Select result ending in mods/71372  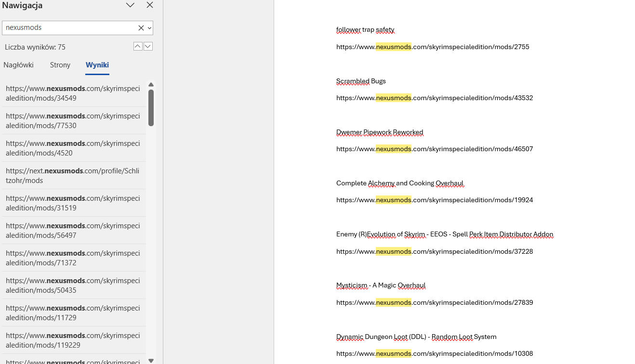click(73, 258)
